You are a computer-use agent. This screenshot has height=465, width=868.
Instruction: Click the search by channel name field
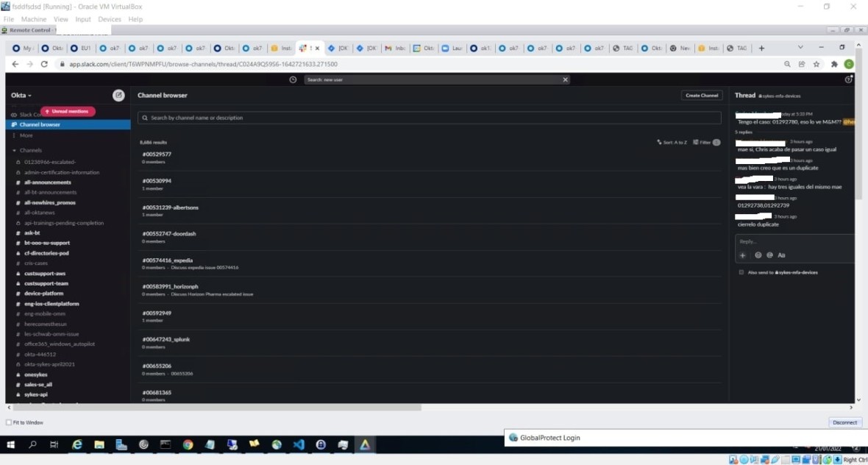click(429, 118)
